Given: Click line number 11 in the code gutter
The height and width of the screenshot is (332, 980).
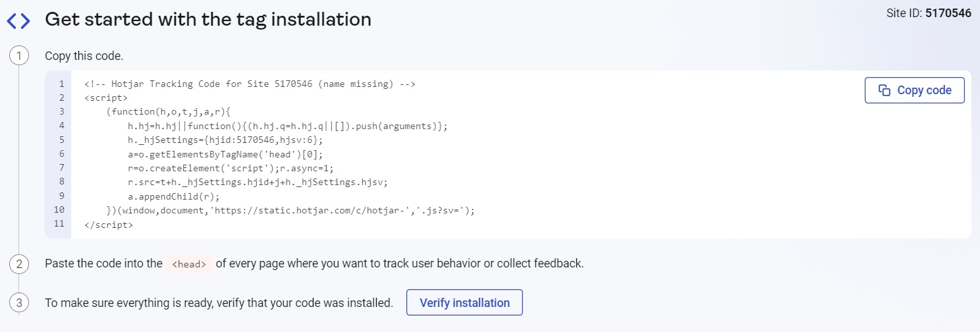Looking at the screenshot, I should (59, 224).
